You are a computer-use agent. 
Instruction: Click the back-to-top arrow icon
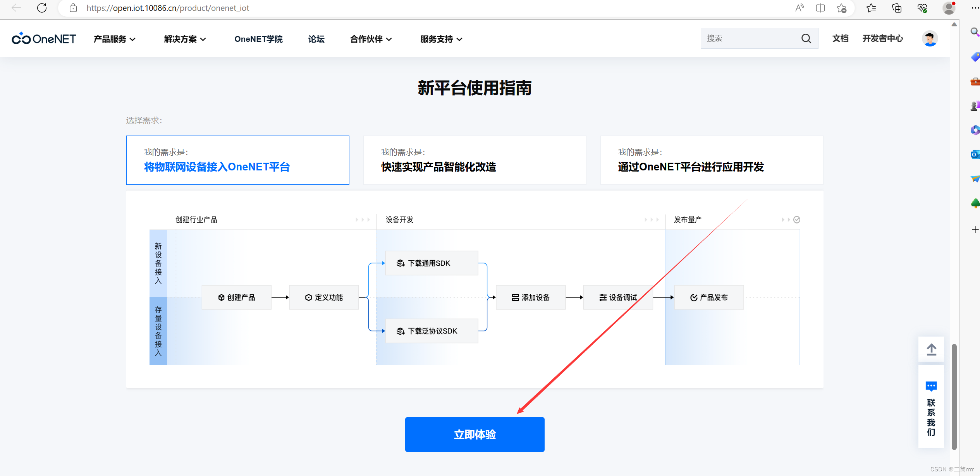[x=931, y=349]
